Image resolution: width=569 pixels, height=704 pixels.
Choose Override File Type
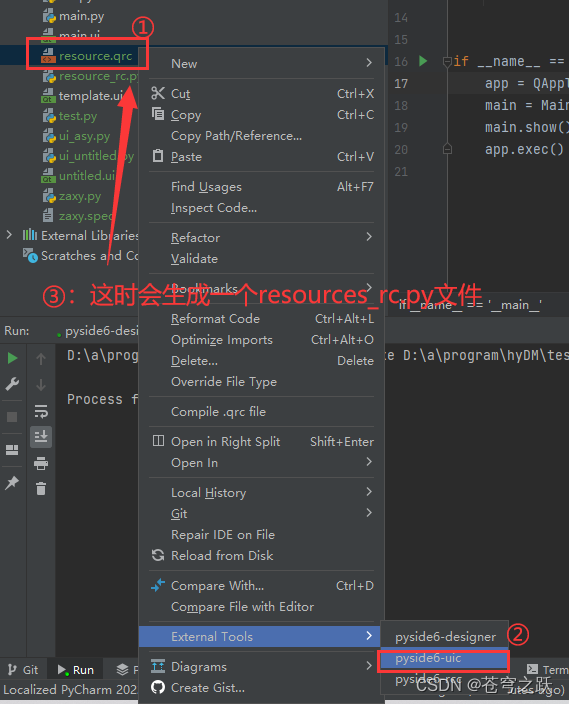[x=261, y=382]
